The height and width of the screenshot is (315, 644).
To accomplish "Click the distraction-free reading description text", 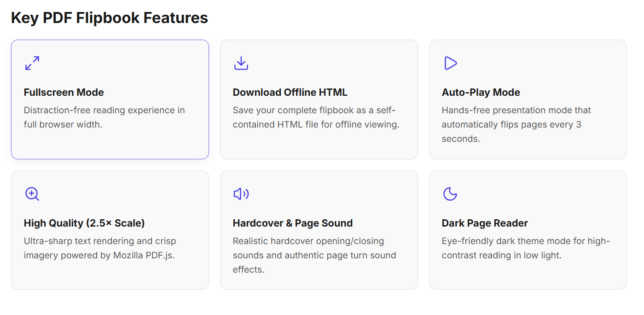I will [104, 117].
